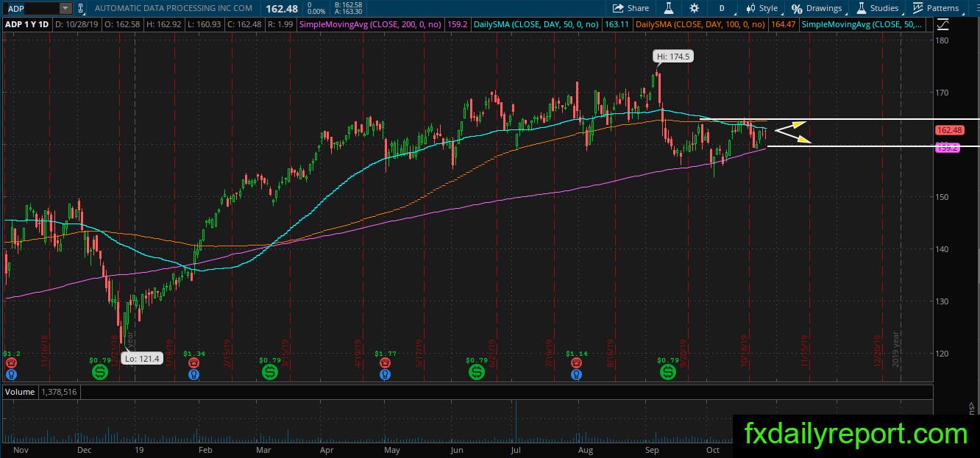
Task: Open chart settings gear icon
Action: [695, 8]
